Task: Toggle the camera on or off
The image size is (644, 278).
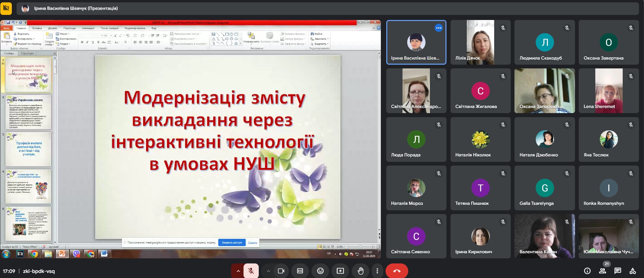Action: pos(281,271)
